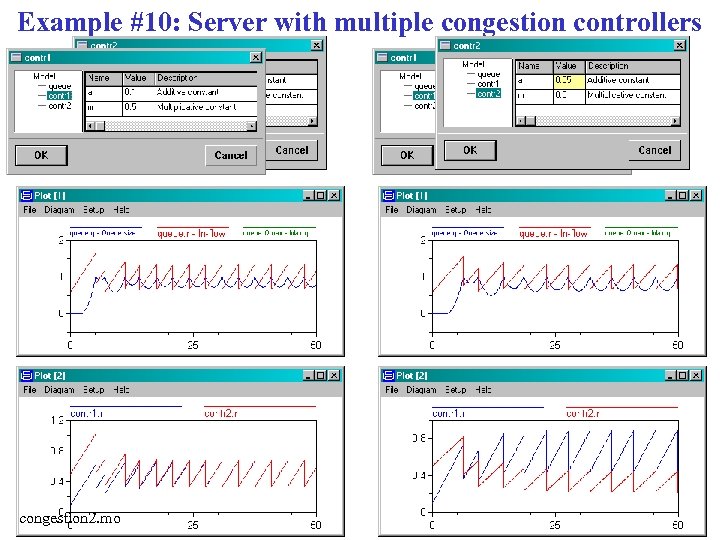The height and width of the screenshot is (540, 720).
Task: Open File menu in left-hand Plot [1]
Action: pyautogui.click(x=30, y=210)
